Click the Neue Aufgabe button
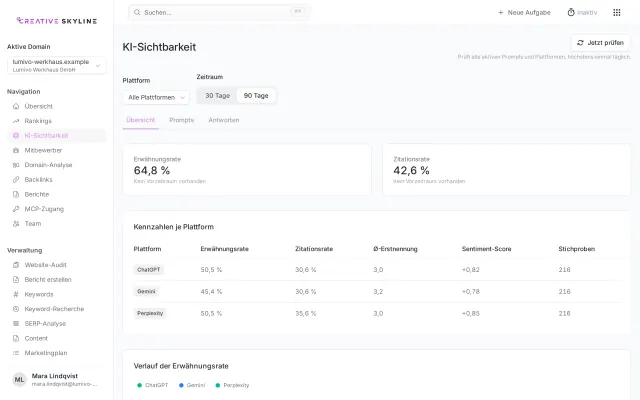Screen dimensions: 640x400 [x=524, y=13]
